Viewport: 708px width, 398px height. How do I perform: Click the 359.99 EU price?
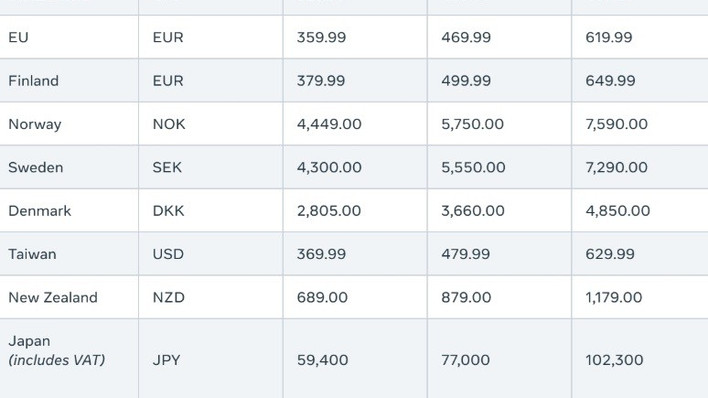point(321,37)
